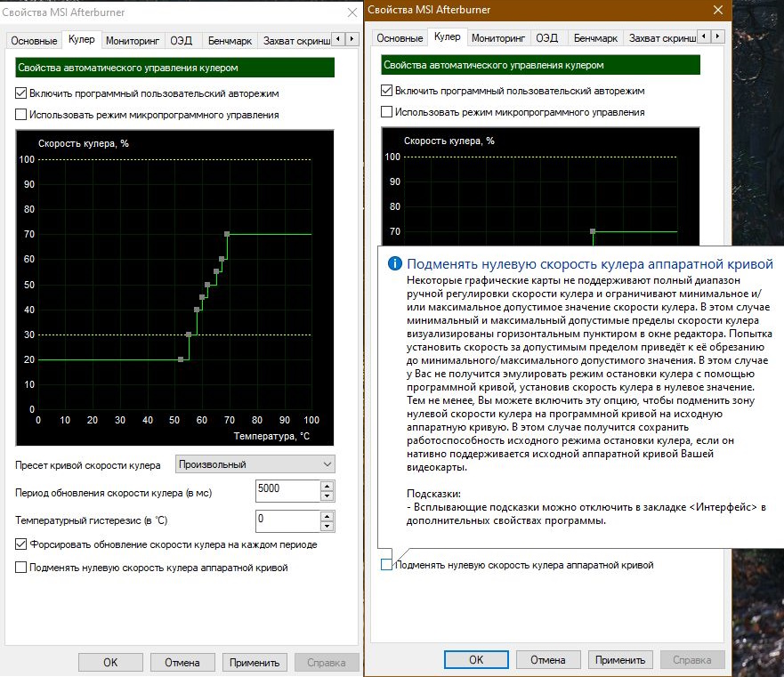Viewport: 784px width, 677px height.
Task: Select fan curve node at 45% speed
Action: [202, 297]
